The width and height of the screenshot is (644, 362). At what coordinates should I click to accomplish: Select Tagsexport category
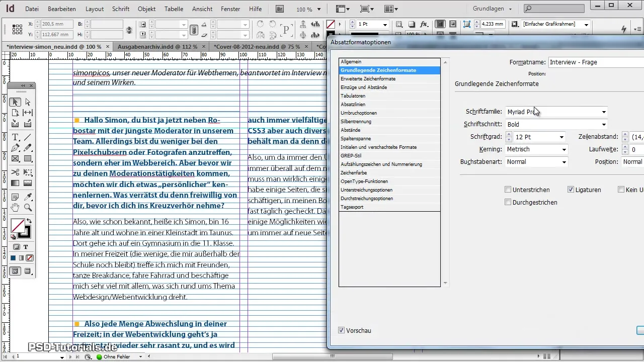click(389, 207)
